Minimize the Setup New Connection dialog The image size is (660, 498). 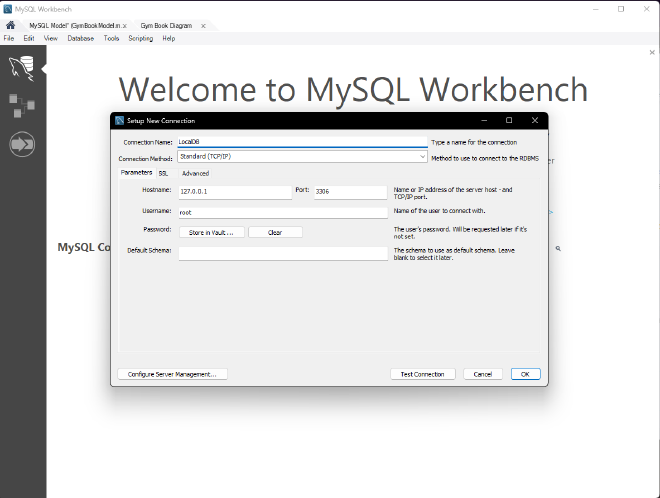pyautogui.click(x=484, y=120)
